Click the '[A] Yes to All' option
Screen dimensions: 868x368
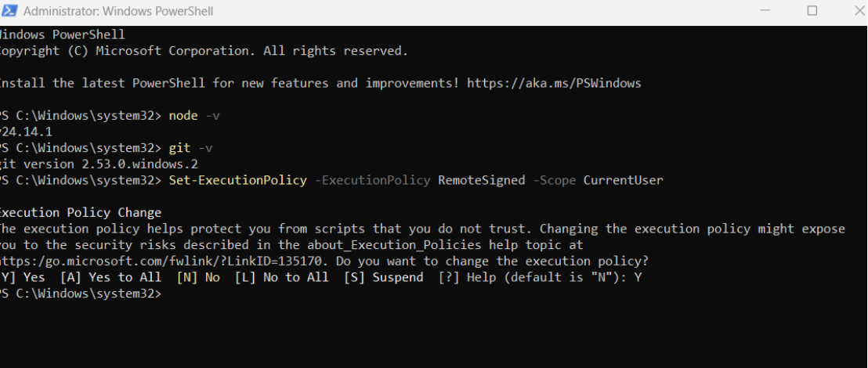click(110, 278)
